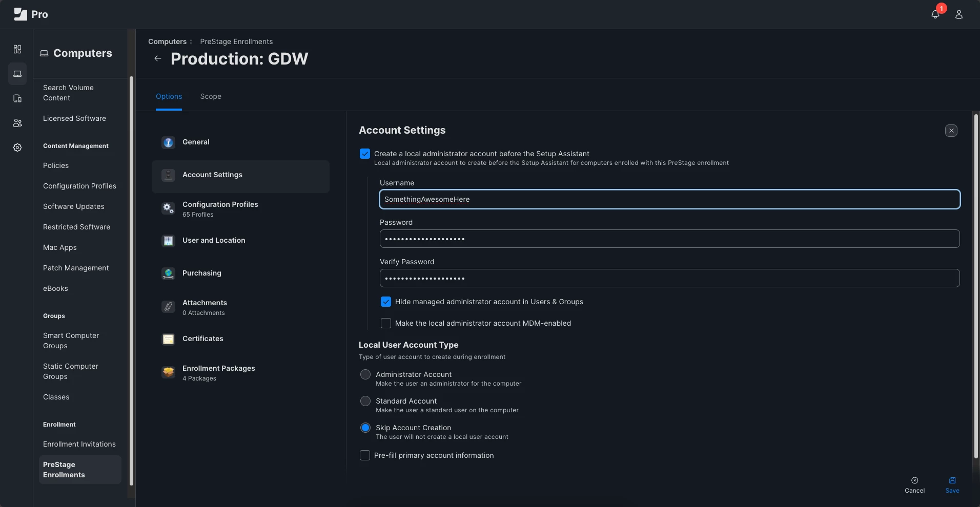Select the Computers laptop icon in rail
Image resolution: width=980 pixels, height=507 pixels.
[17, 74]
